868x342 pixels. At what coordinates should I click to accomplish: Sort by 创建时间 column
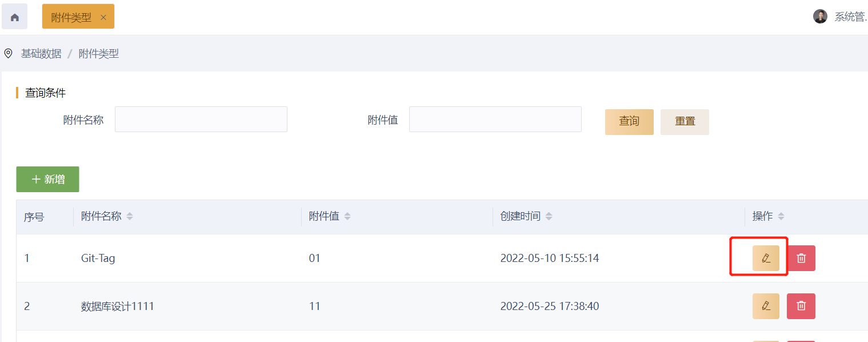[549, 217]
